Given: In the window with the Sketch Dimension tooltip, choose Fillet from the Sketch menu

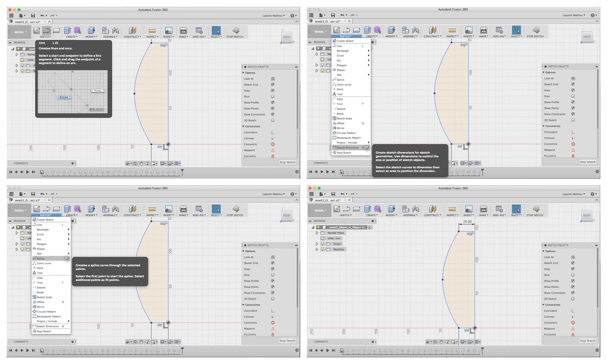Looking at the screenshot, I should [x=351, y=99].
